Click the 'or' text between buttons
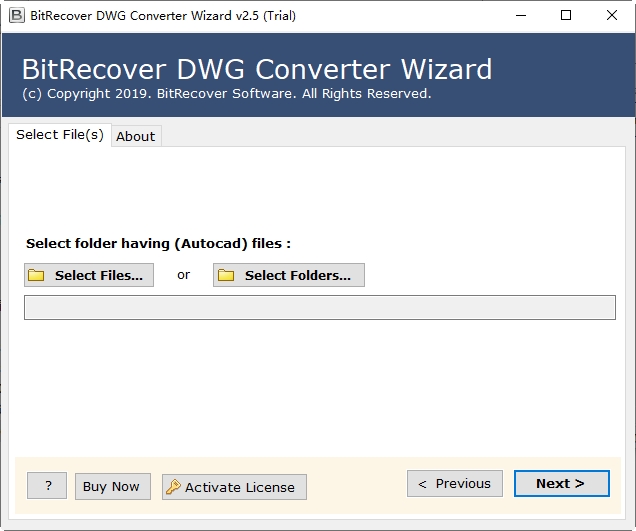This screenshot has height=531, width=636. click(183, 275)
